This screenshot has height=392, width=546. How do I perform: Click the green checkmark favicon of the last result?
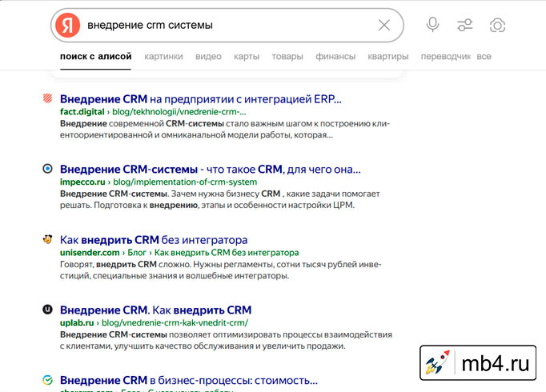48,380
